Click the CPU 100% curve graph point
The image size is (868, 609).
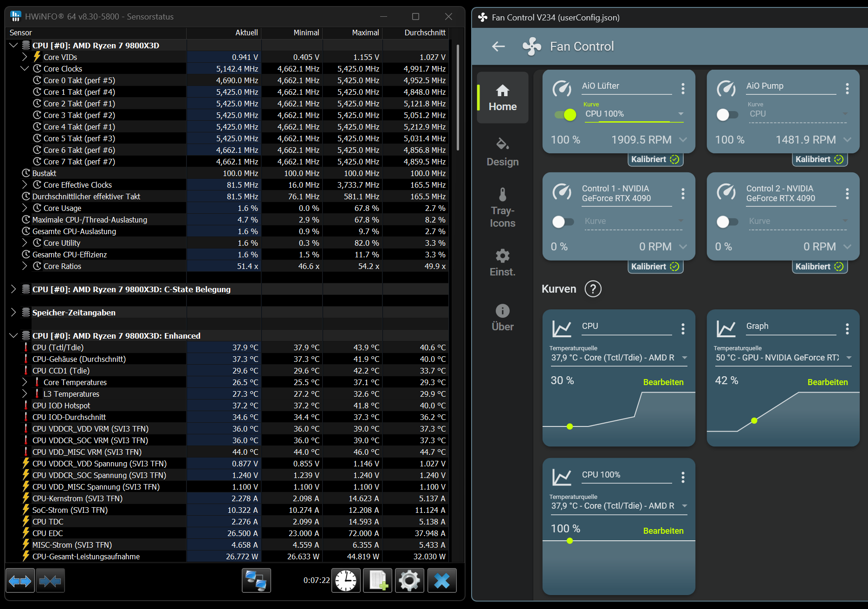tap(570, 541)
